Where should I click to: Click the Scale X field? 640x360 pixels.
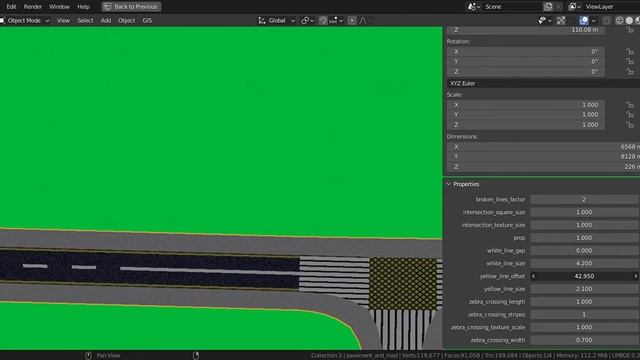coord(526,105)
